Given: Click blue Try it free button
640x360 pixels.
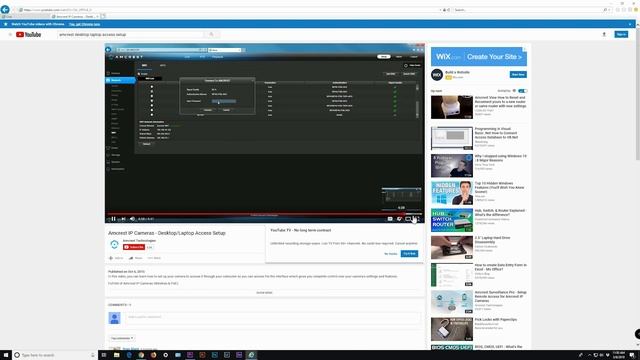Looking at the screenshot, I should 409,254.
